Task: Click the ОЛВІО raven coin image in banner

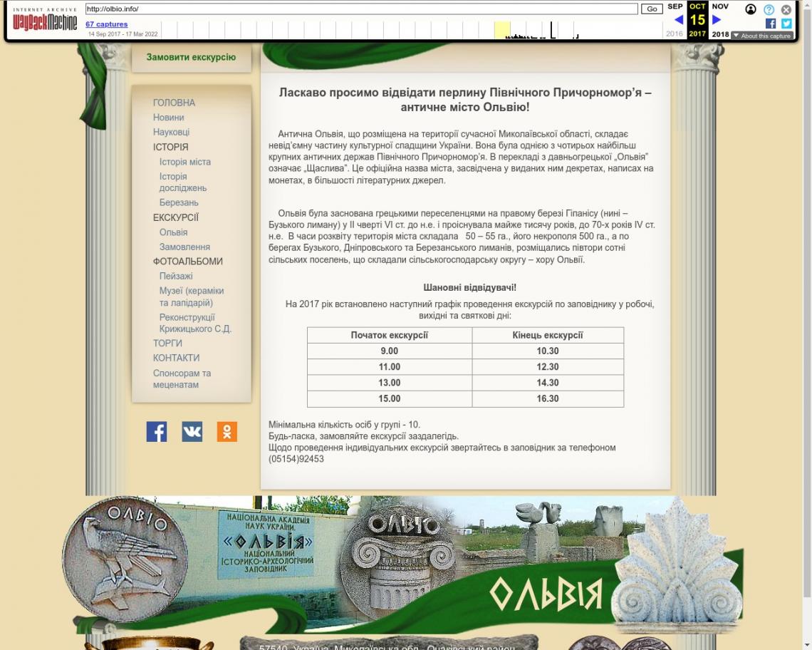Action: (x=125, y=559)
